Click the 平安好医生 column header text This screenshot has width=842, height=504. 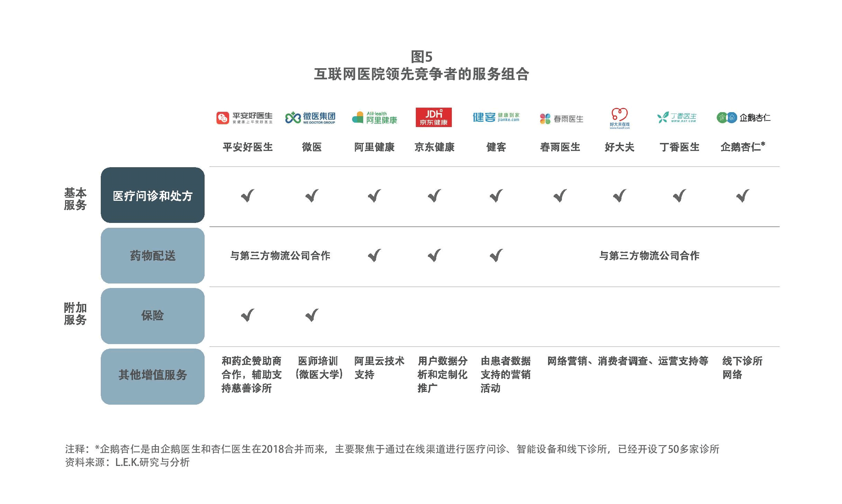tap(248, 147)
